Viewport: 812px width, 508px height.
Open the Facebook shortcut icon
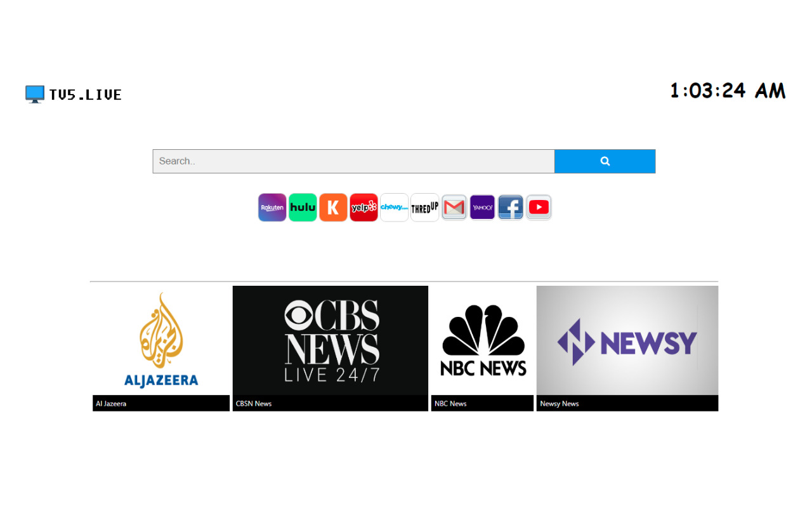[x=511, y=208]
